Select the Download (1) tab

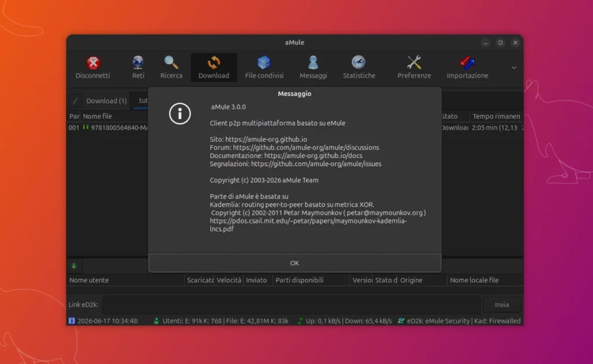(x=107, y=101)
